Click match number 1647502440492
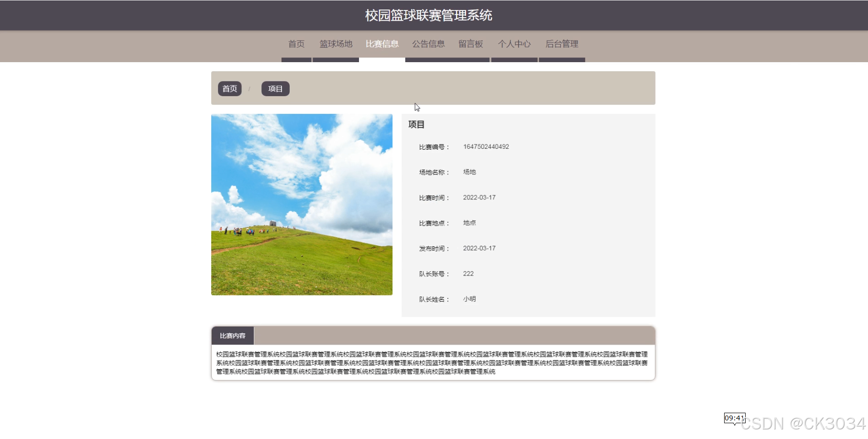 486,147
